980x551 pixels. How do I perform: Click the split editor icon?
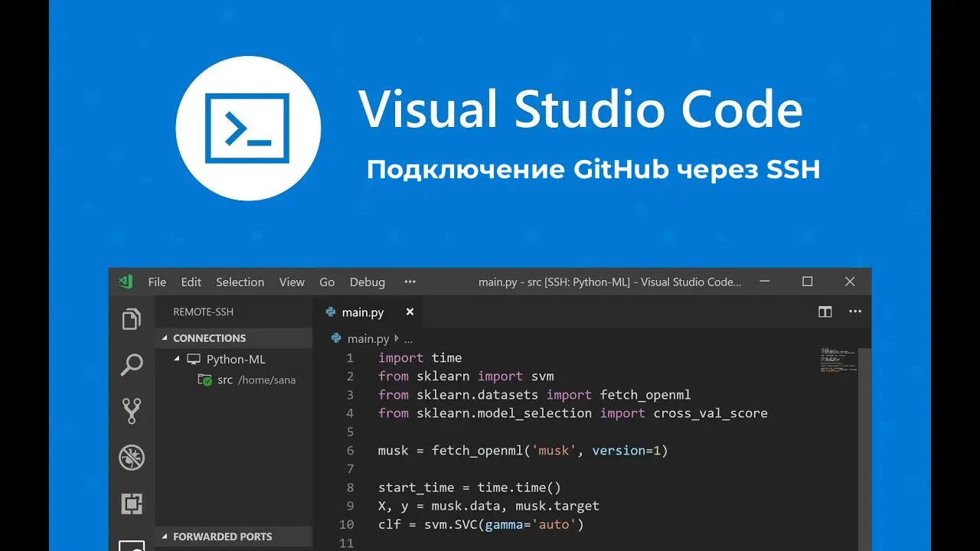(825, 311)
